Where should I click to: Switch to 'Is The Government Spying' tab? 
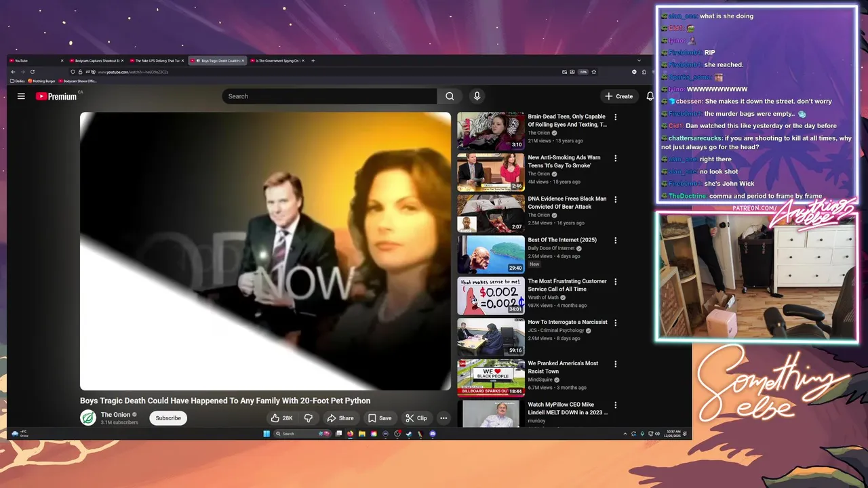tap(277, 60)
